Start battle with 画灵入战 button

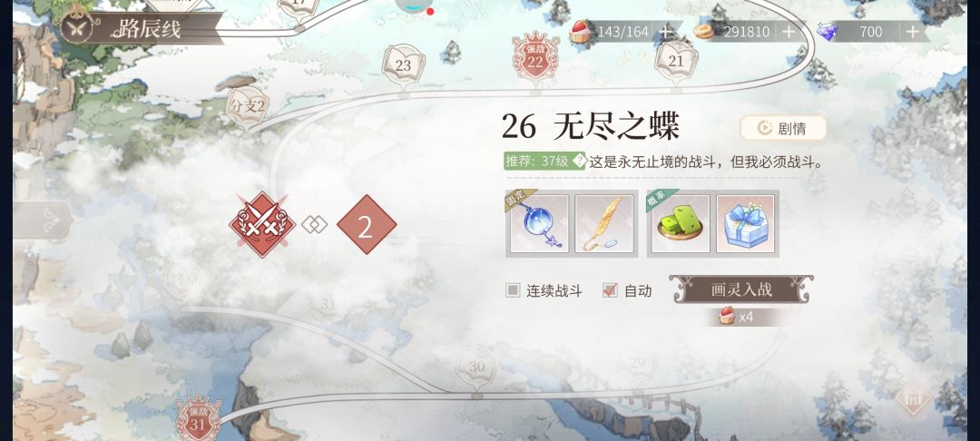pos(741,289)
